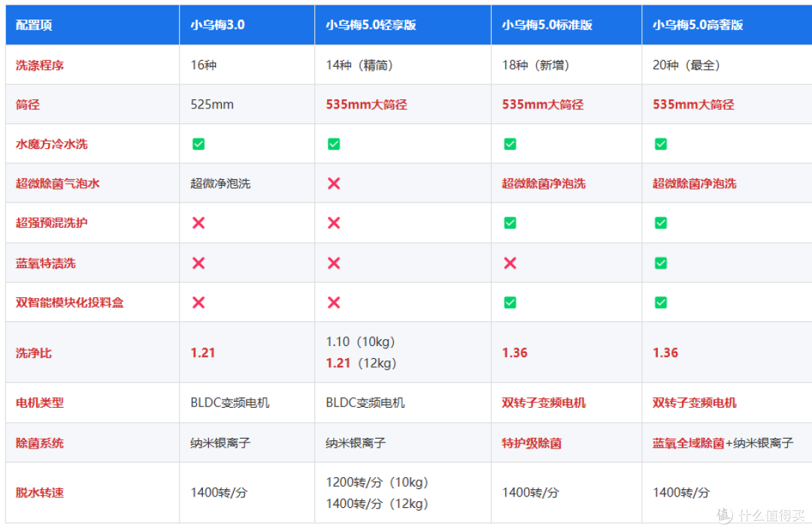Click the 超强预混洗护 row label
This screenshot has width=812, height=532.
[x=51, y=223]
